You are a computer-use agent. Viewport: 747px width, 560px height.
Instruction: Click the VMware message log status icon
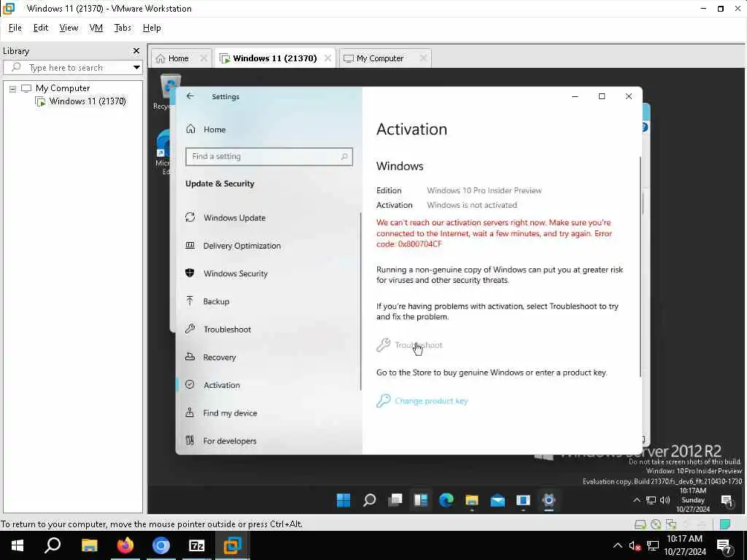tap(725, 524)
